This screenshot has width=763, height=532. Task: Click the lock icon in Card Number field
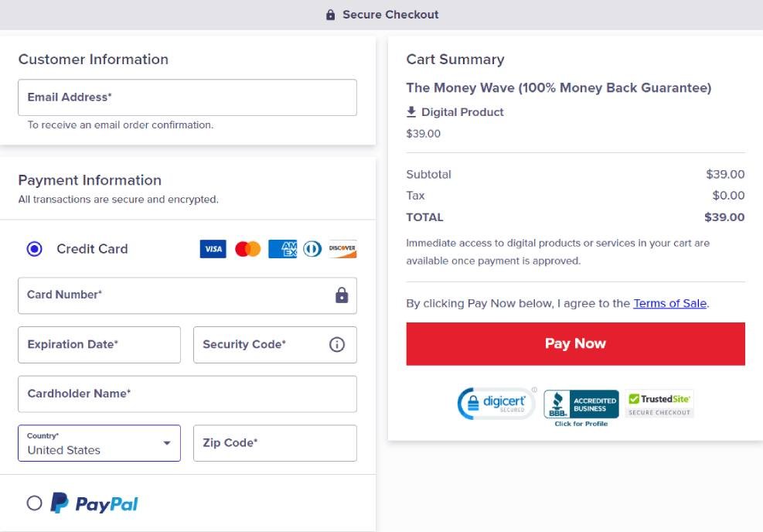[341, 295]
